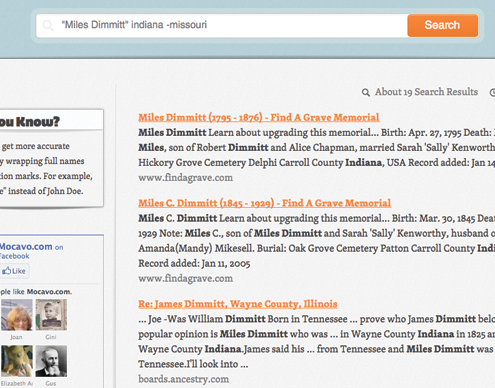Focus the search query input field
The width and height of the screenshot is (495, 388).
[x=222, y=25]
